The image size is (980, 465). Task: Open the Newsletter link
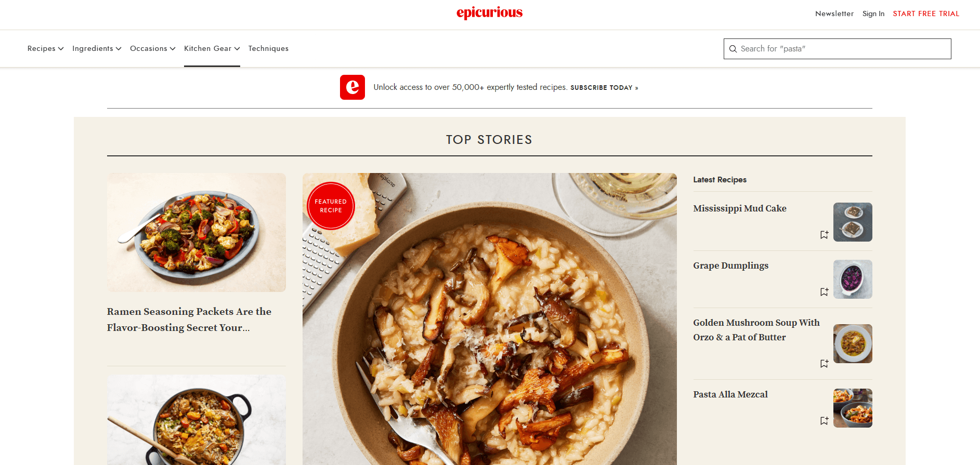(x=834, y=14)
